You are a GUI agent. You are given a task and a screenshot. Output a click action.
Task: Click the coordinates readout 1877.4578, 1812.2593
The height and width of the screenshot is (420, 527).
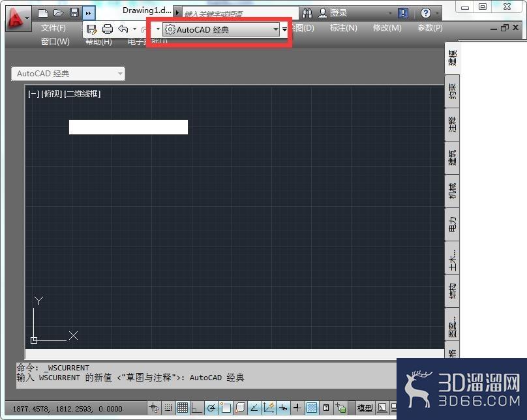(x=67, y=409)
